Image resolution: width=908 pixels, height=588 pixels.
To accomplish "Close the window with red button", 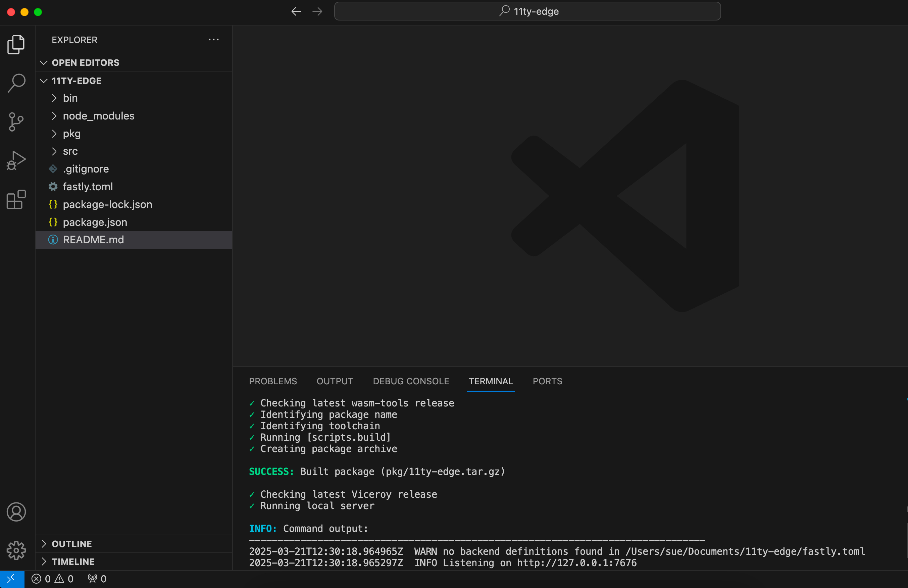I will coord(11,12).
